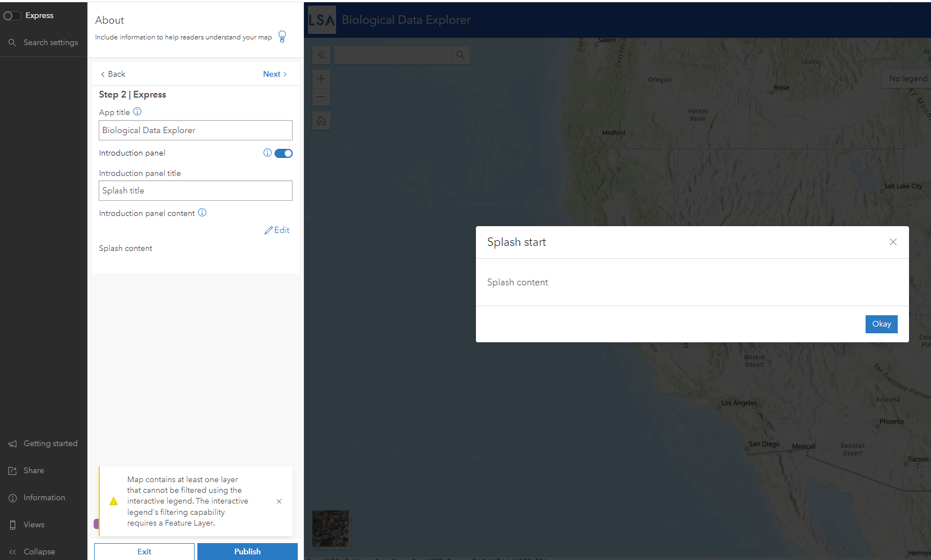Click the magnifier in the map search bar
The width and height of the screenshot is (931, 560).
(460, 55)
